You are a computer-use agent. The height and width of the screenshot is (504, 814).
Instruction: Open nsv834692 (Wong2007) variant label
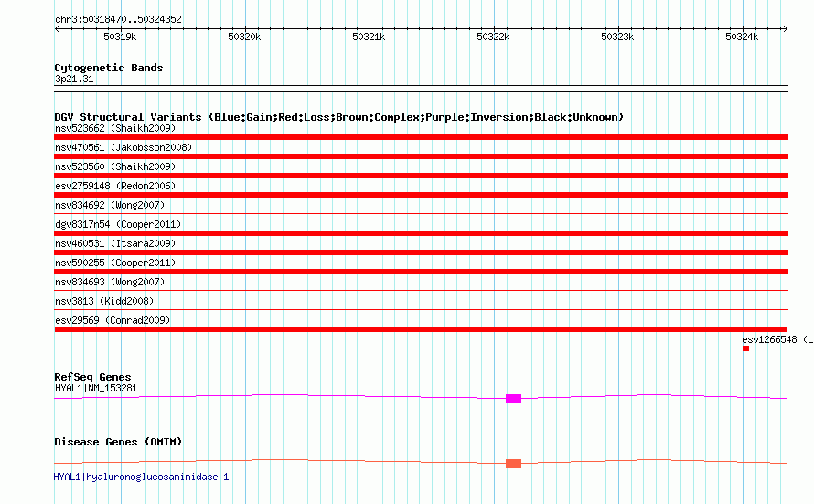(x=110, y=205)
